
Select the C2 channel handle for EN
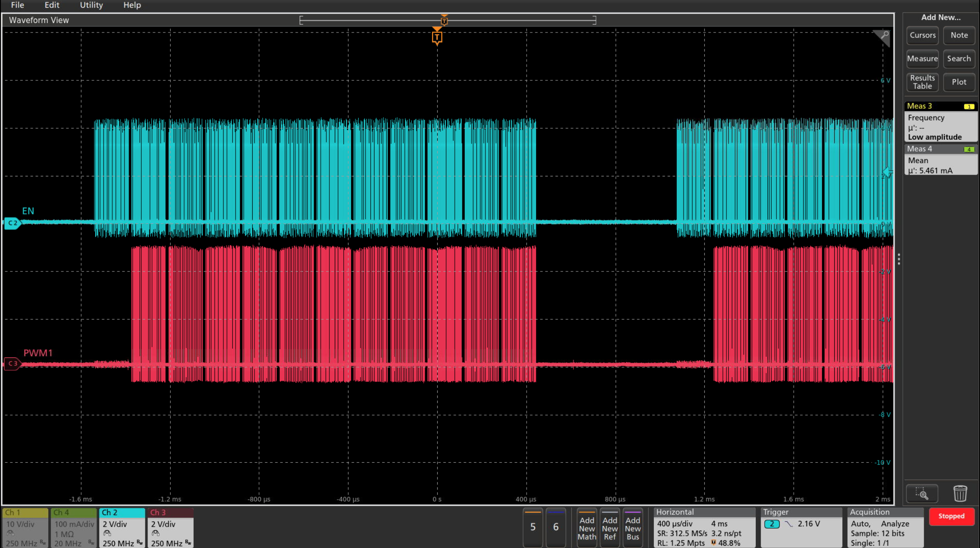tap(12, 223)
